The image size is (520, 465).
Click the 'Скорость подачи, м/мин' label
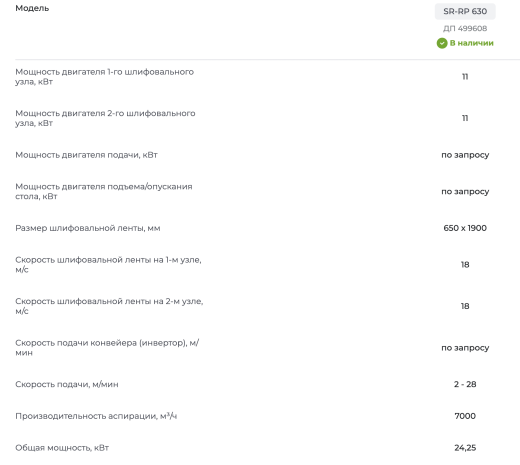click(x=67, y=384)
